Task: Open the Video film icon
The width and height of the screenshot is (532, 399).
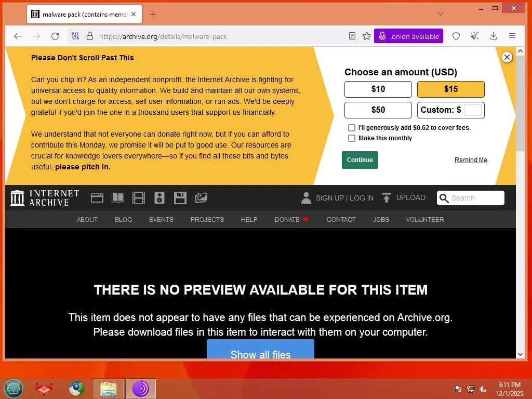Action: tap(138, 198)
